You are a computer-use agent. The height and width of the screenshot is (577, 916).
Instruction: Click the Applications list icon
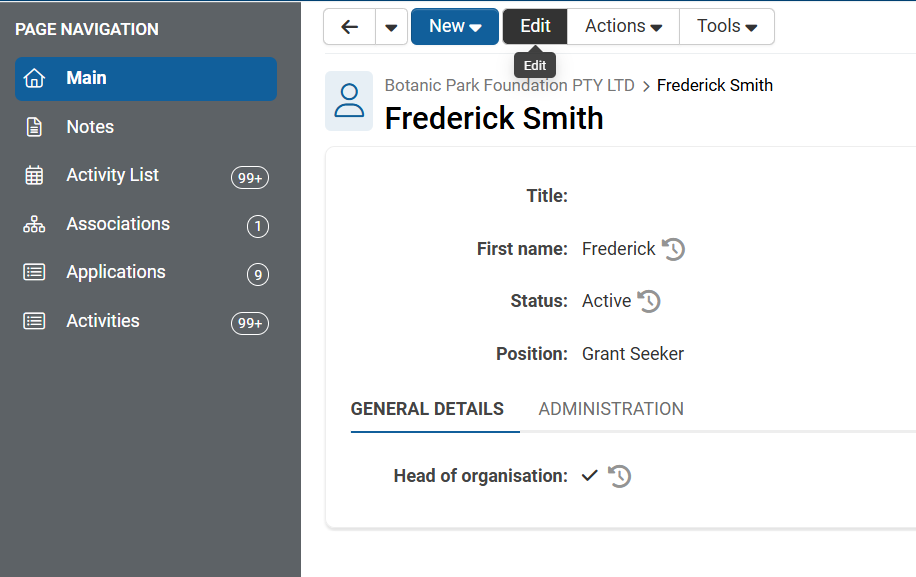[35, 272]
